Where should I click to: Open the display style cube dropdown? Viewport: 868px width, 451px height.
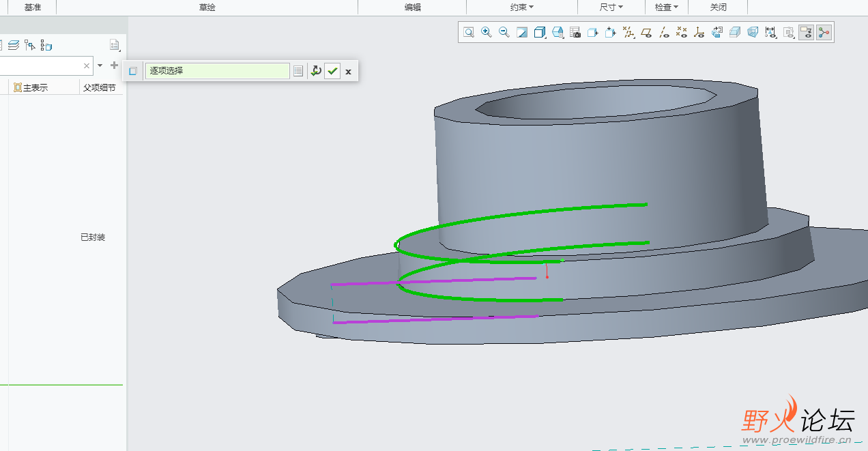click(540, 32)
